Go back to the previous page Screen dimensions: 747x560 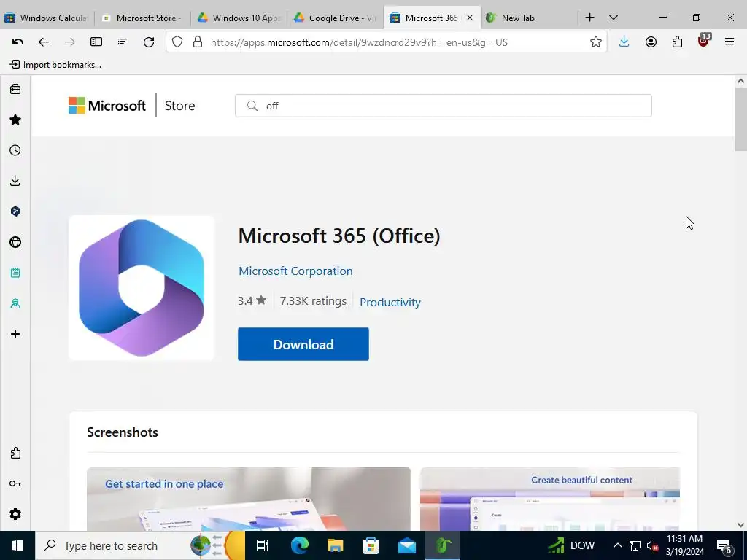[44, 42]
